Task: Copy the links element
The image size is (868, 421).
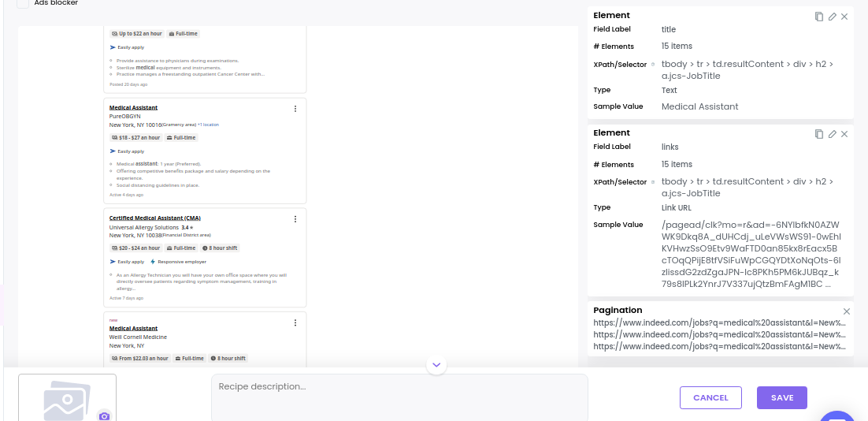Action: coord(819,134)
